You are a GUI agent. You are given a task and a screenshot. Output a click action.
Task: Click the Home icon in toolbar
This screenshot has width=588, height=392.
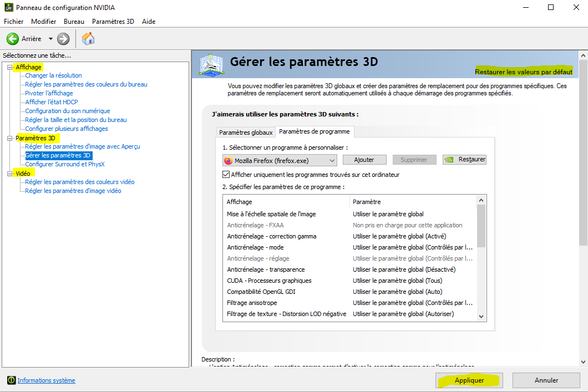(88, 39)
